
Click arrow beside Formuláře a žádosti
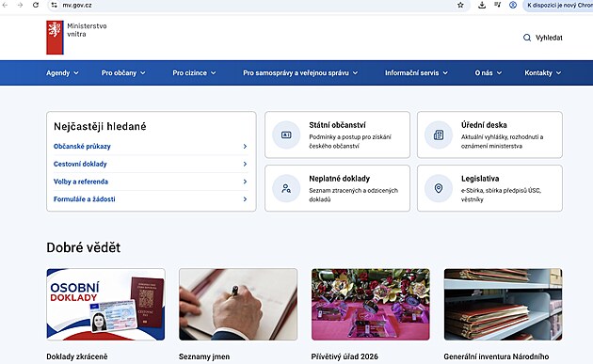[245, 199]
